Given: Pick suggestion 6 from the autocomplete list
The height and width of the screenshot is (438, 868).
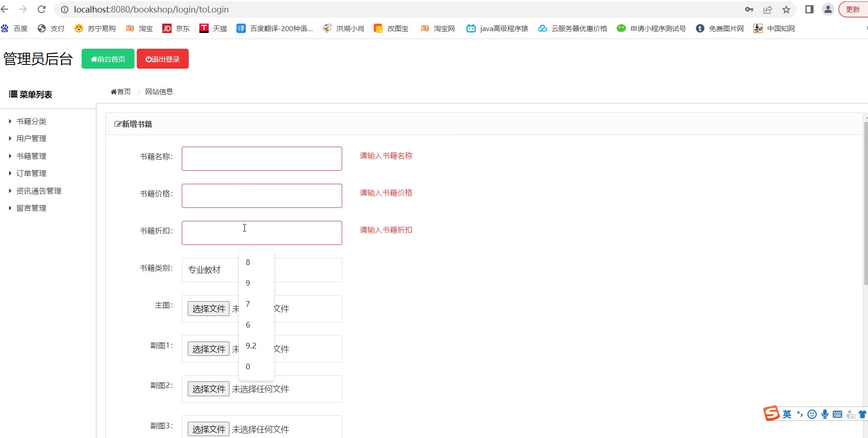Looking at the screenshot, I should click(256, 325).
